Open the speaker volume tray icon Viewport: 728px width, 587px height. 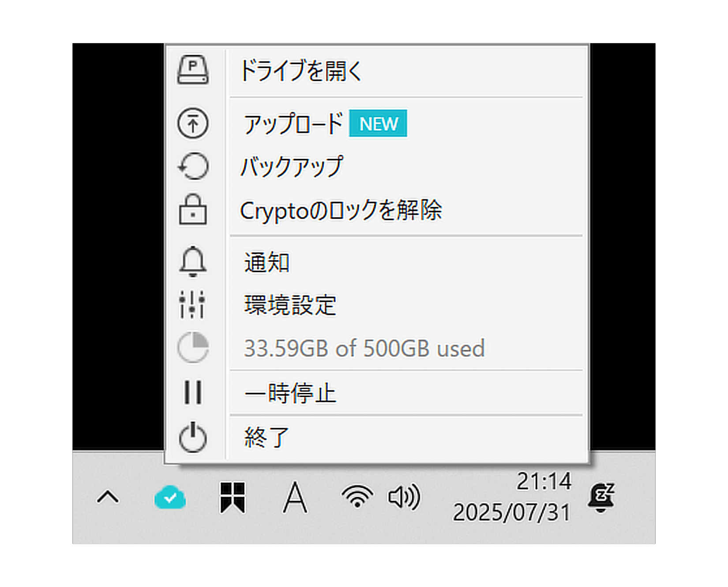tap(404, 497)
